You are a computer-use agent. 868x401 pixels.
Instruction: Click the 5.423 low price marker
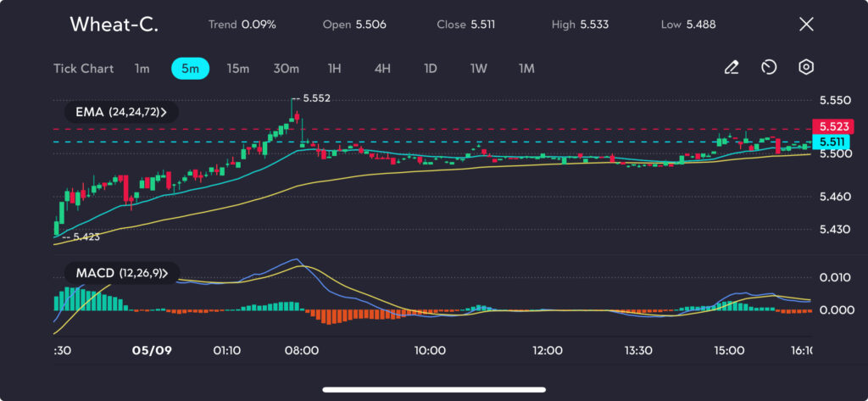click(x=85, y=237)
